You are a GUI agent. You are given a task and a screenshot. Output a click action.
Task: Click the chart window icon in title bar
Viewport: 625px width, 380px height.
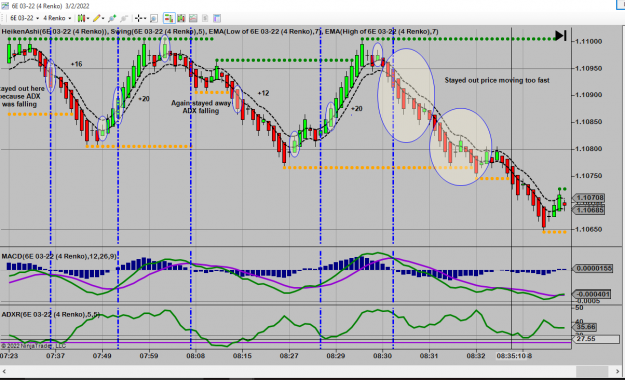[x=5, y=6]
